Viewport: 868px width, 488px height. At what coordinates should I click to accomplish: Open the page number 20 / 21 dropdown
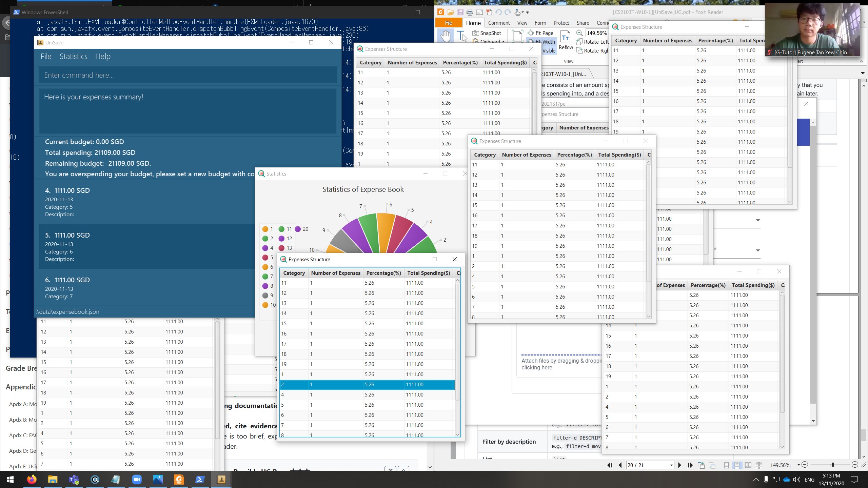click(x=671, y=465)
